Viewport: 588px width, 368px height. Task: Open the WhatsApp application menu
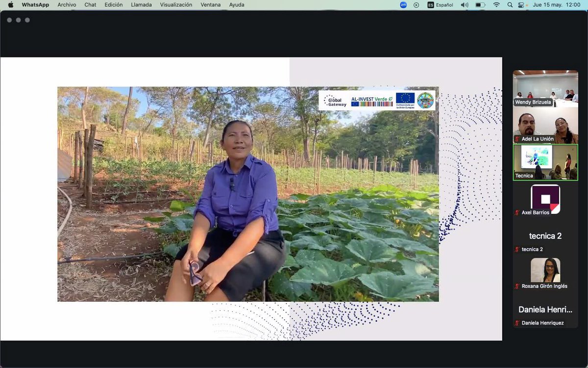tap(35, 5)
